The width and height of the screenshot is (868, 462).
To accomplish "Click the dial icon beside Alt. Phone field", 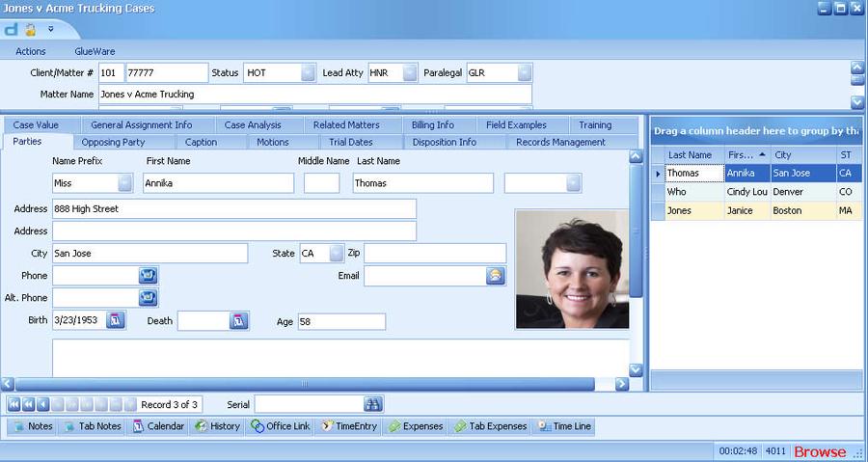I will pos(148,298).
